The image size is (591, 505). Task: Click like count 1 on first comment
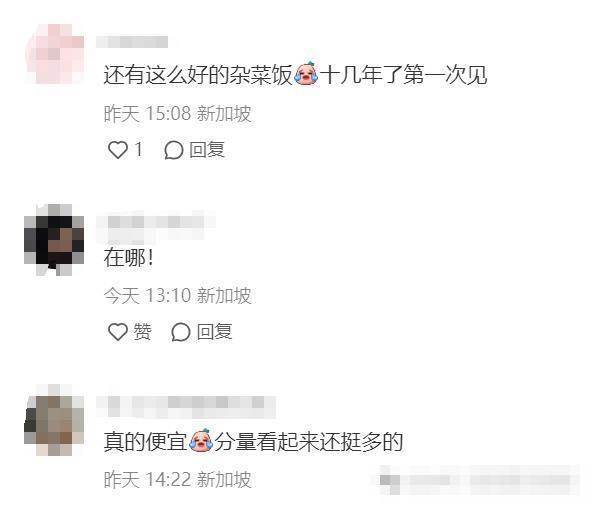tap(139, 149)
